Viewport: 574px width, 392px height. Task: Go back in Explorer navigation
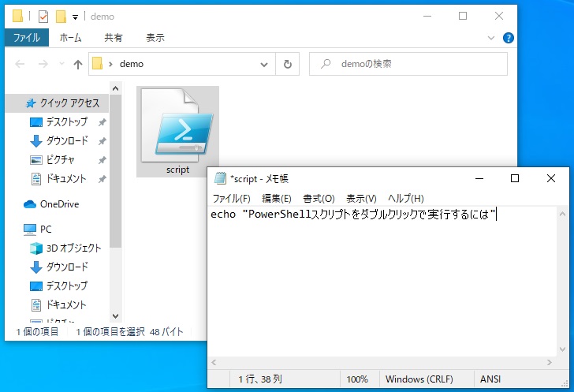coord(20,64)
